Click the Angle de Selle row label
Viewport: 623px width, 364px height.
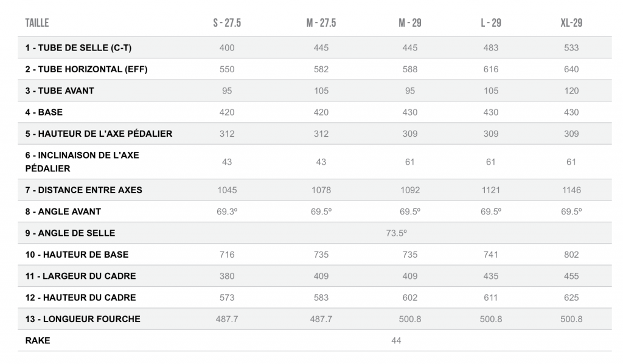point(70,233)
